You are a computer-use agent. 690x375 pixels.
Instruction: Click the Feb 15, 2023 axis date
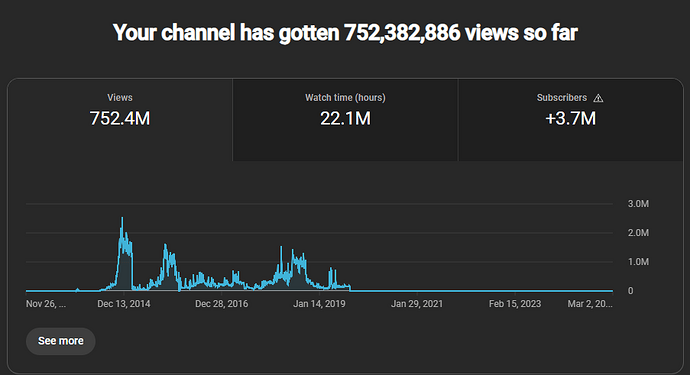(x=515, y=304)
